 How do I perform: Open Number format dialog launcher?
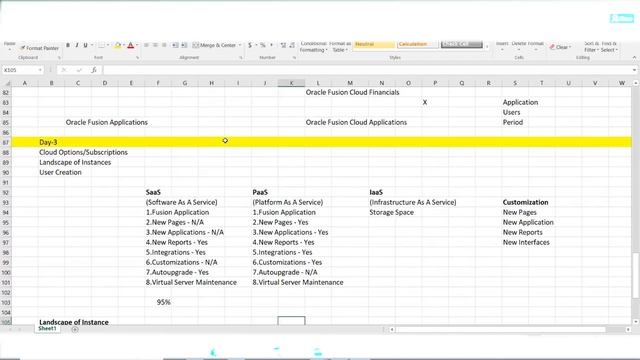pos(294,58)
